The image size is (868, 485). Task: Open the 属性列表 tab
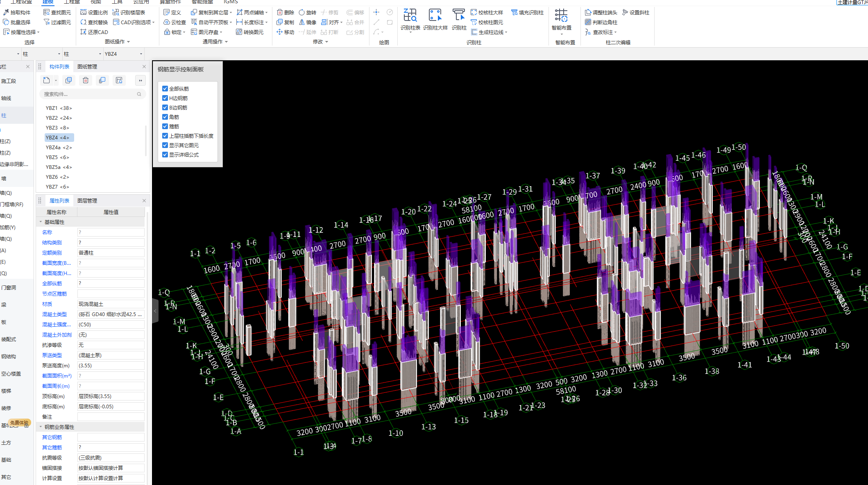(x=59, y=200)
